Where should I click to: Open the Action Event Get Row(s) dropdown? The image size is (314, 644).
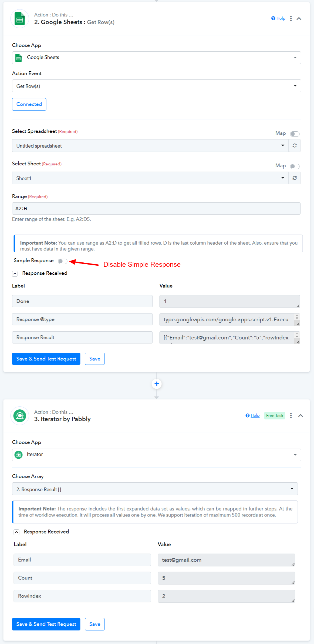tap(156, 86)
